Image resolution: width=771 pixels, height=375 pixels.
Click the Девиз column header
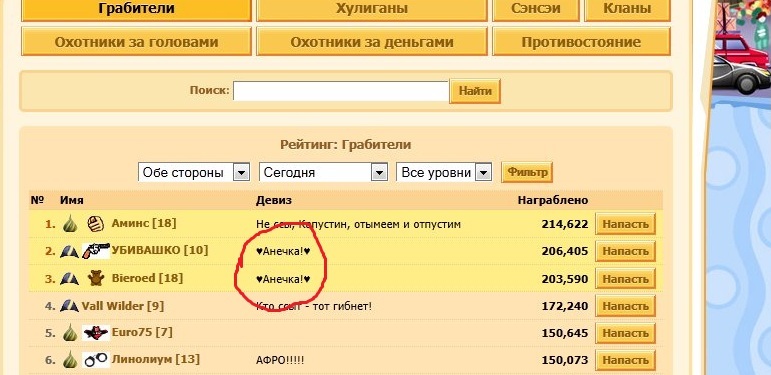(x=273, y=201)
